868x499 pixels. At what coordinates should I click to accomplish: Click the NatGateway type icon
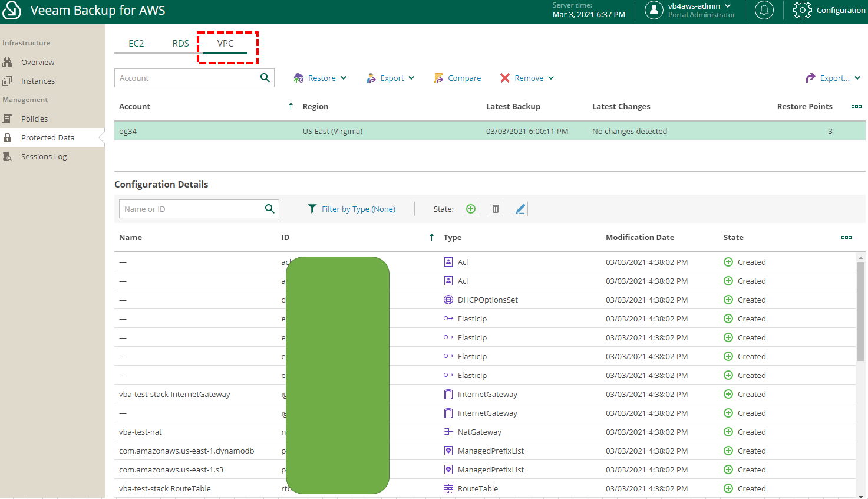(448, 432)
